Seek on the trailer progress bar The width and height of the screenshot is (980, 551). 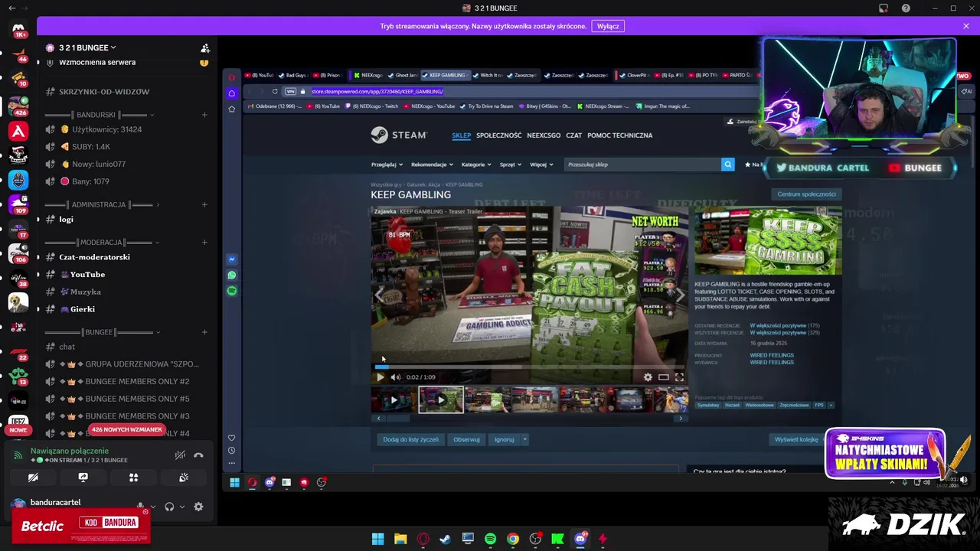click(530, 367)
